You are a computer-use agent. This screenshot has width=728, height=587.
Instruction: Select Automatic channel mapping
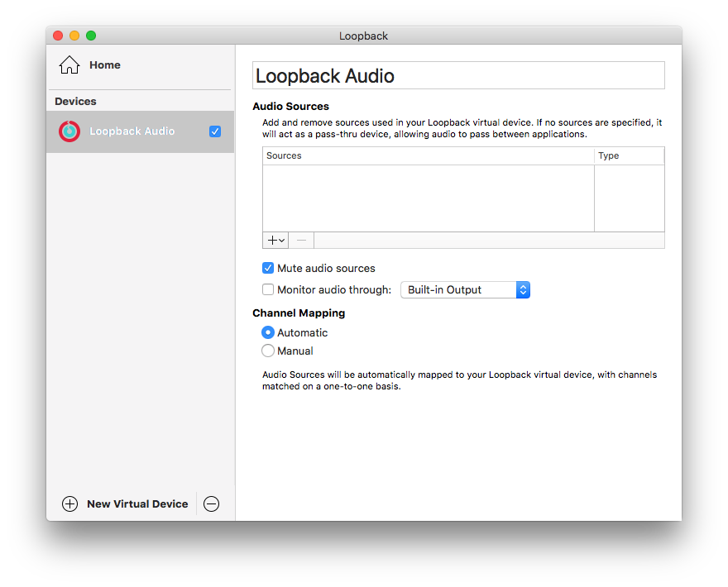click(268, 332)
